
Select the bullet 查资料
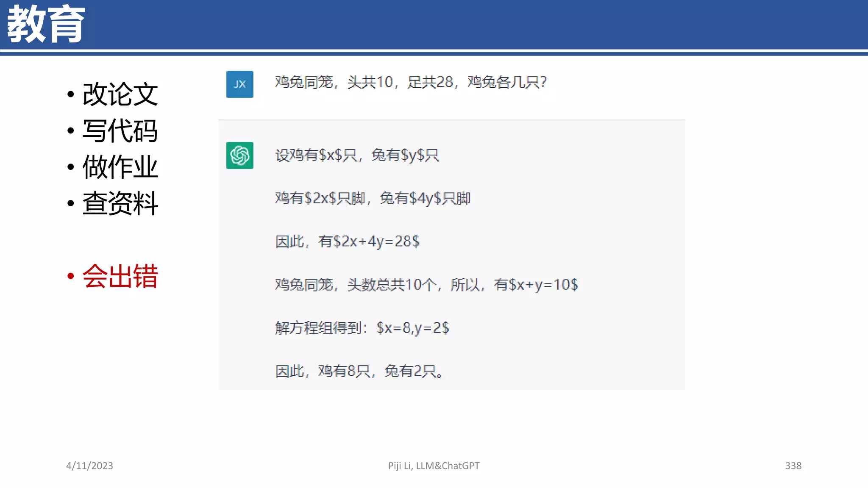point(120,203)
